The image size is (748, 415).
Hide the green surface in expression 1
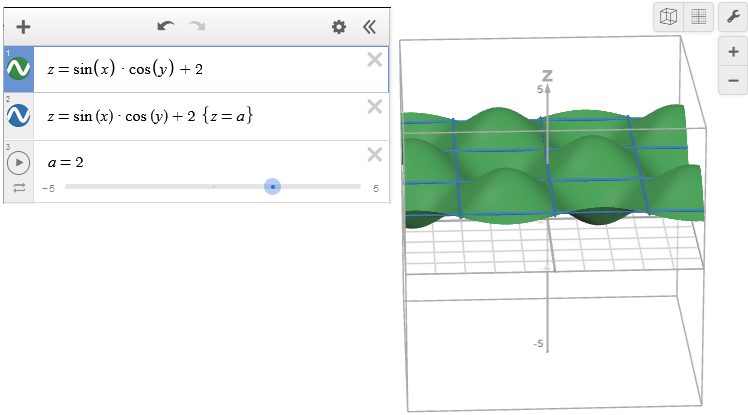tap(18, 69)
